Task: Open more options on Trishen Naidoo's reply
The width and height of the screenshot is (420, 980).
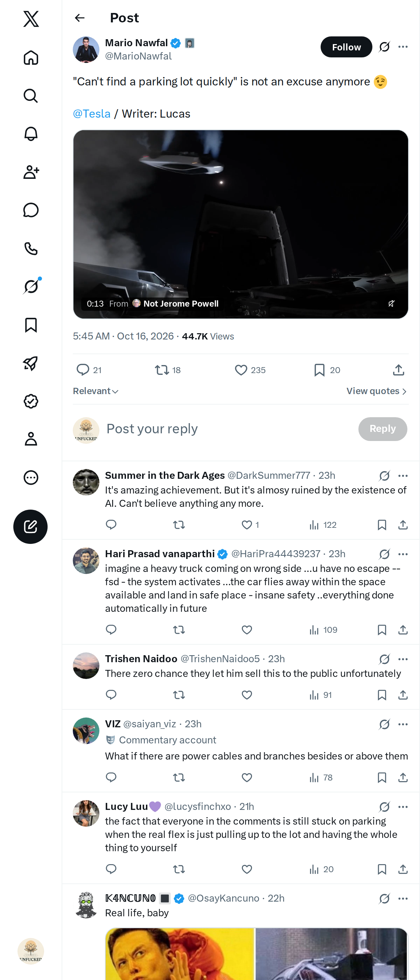Action: [x=403, y=659]
